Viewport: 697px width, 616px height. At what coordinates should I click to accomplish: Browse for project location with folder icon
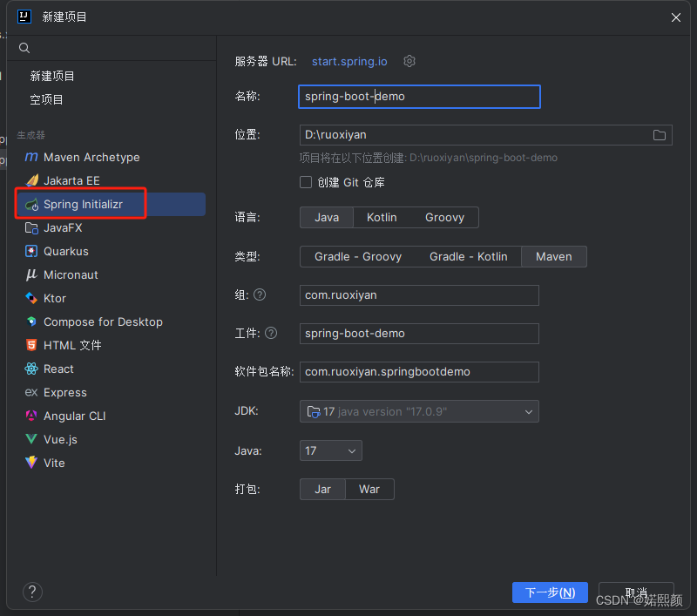click(x=660, y=135)
